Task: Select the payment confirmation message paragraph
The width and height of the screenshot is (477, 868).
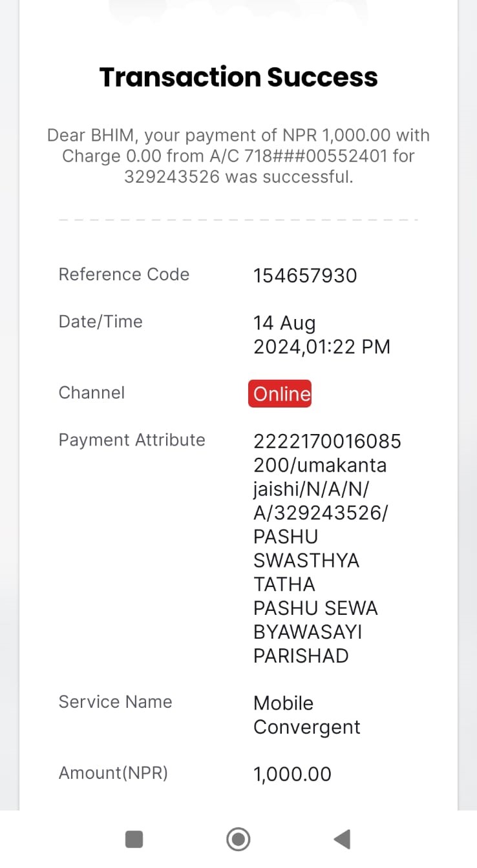Action: [x=238, y=156]
